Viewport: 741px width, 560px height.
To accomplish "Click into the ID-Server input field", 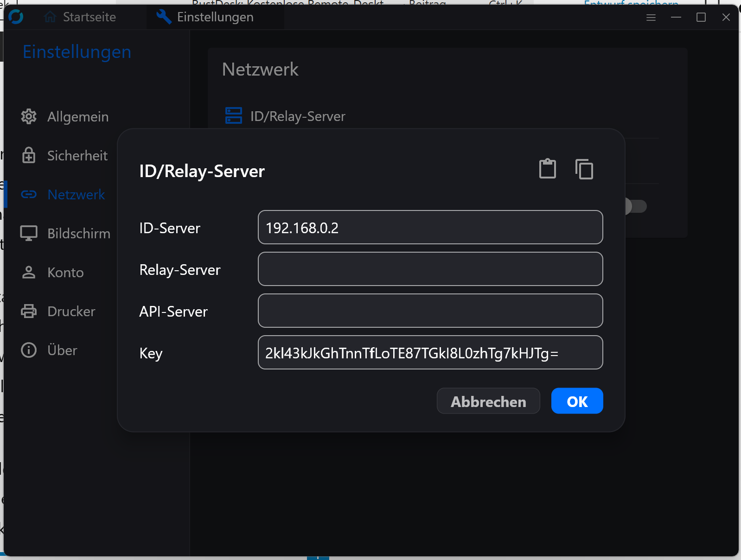I will point(430,228).
